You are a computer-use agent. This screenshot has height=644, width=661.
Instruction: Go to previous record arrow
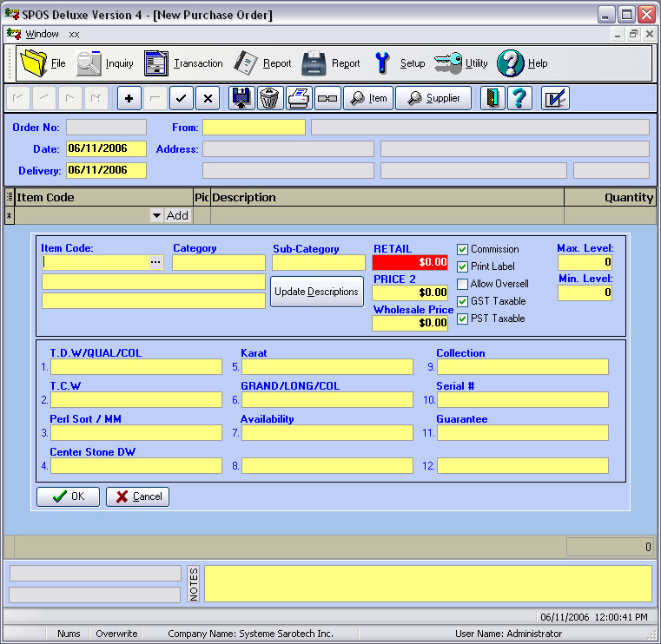point(44,98)
